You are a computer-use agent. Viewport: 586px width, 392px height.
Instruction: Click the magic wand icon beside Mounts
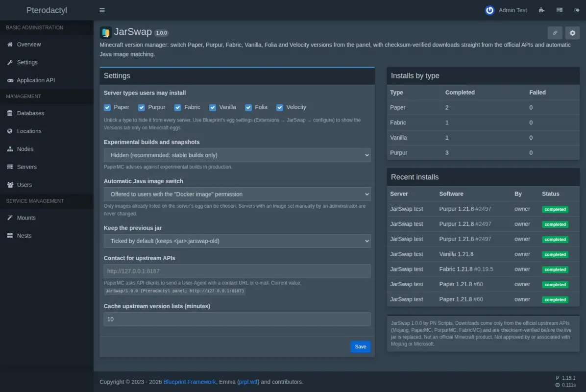click(x=10, y=218)
